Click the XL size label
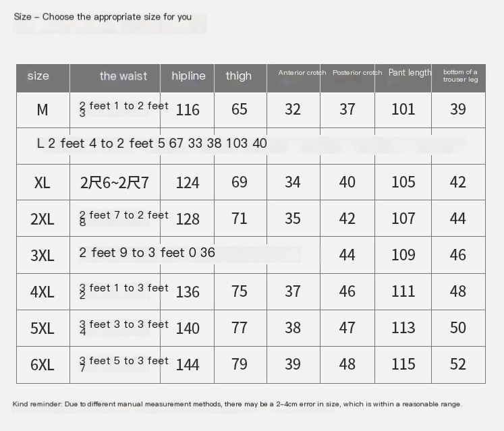 click(43, 183)
